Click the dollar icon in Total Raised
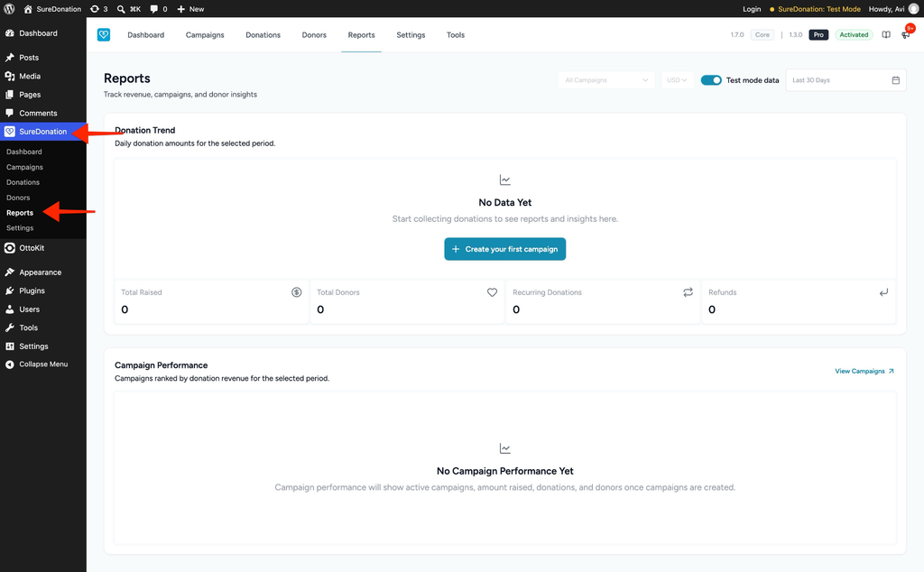924x572 pixels. tap(296, 292)
